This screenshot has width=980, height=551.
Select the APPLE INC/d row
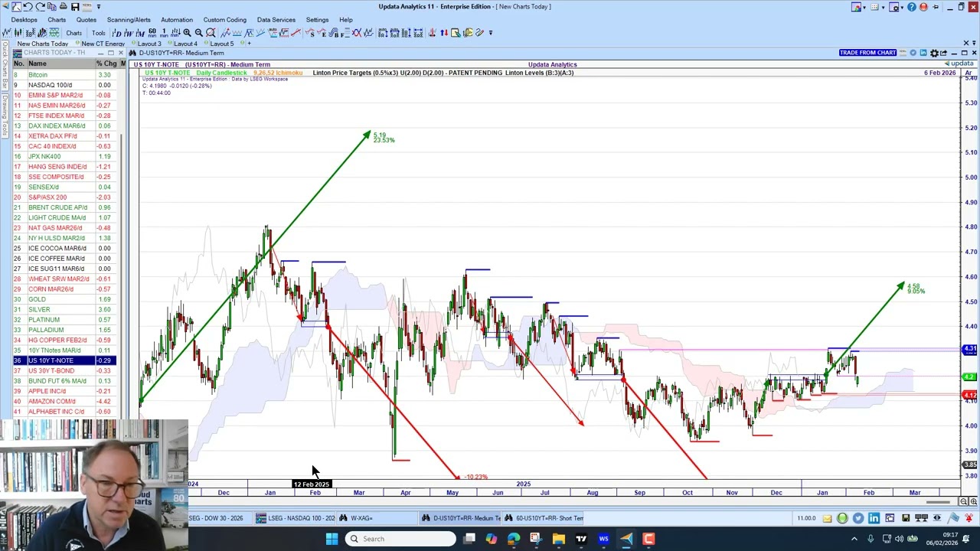(x=64, y=391)
